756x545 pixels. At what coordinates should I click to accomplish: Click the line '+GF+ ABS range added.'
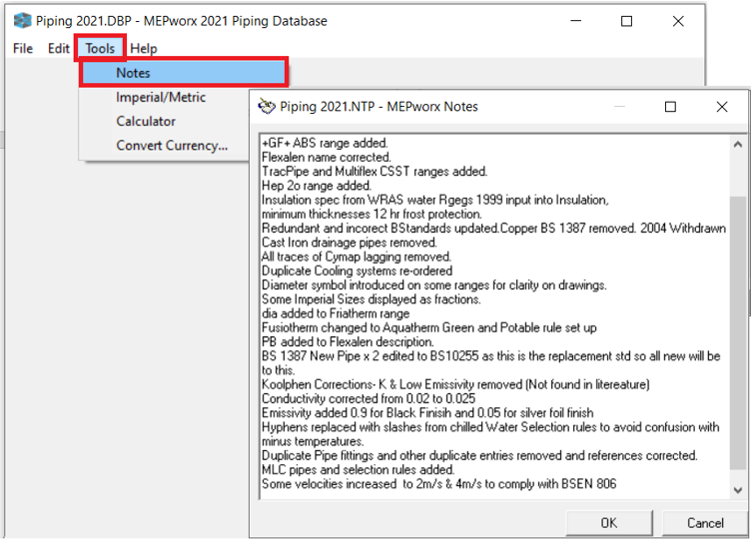pyautogui.click(x=325, y=143)
